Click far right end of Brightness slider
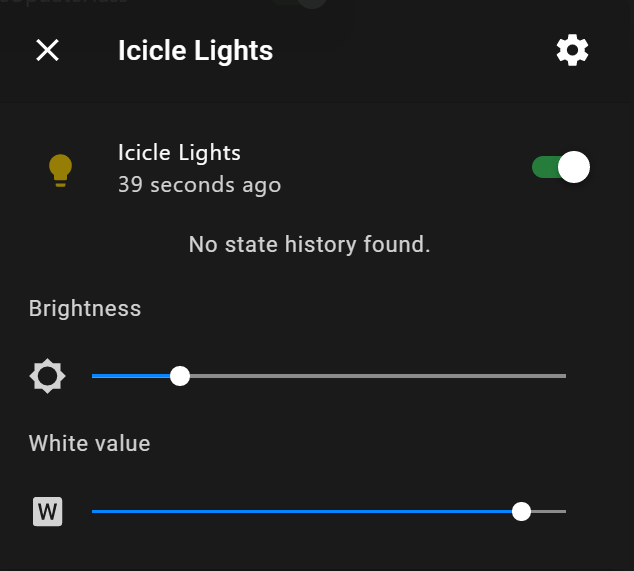This screenshot has width=634, height=571. click(563, 376)
